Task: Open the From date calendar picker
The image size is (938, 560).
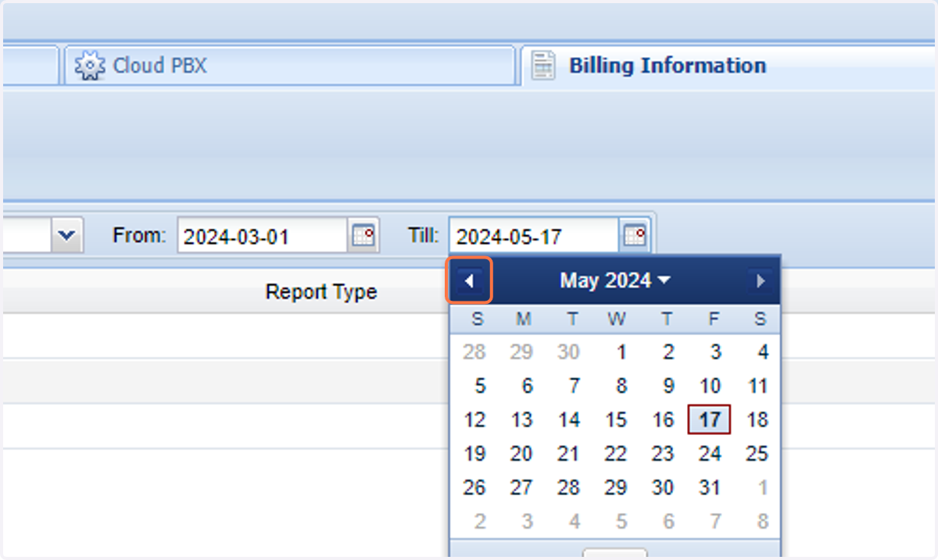Action: coord(363,235)
